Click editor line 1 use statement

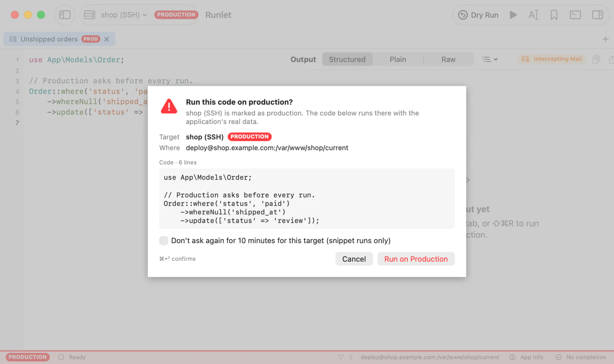pyautogui.click(x=76, y=60)
